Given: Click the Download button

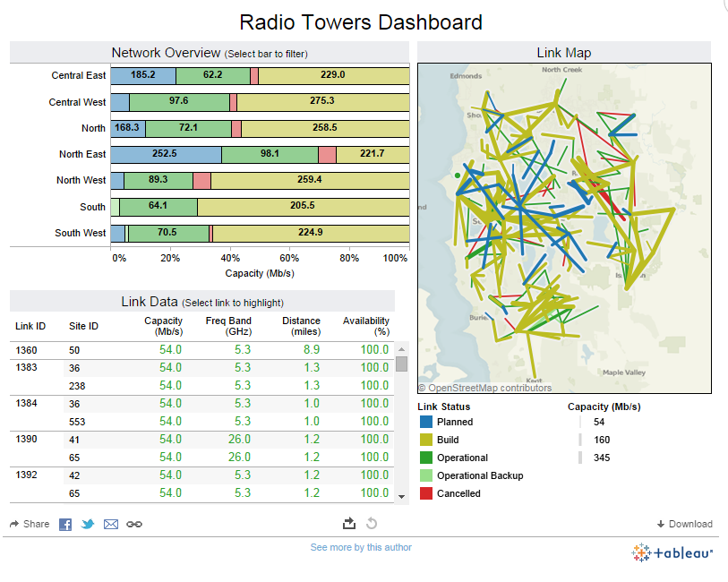Looking at the screenshot, I should (685, 524).
